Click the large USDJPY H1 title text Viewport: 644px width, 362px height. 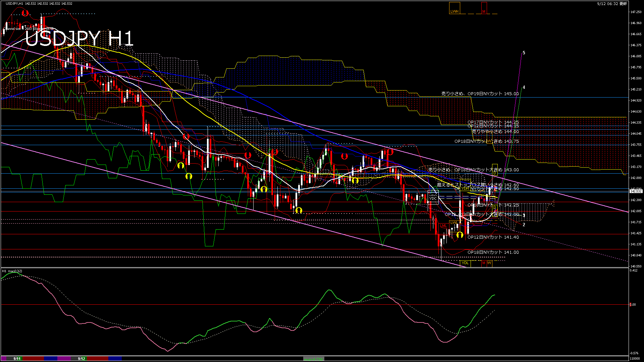click(x=79, y=39)
